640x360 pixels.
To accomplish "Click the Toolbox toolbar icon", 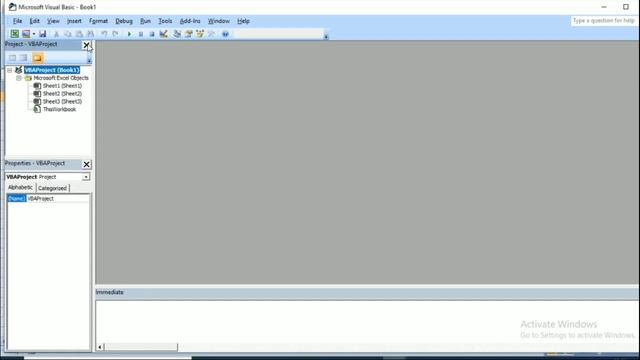I will 211,34.
